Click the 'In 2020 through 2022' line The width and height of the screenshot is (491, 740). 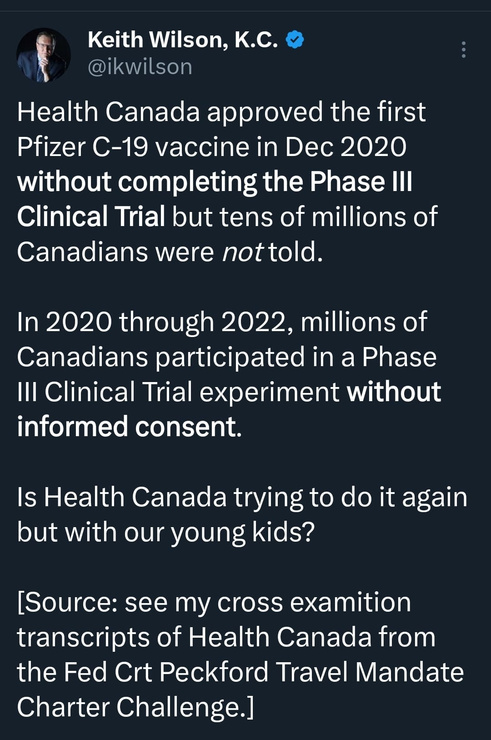158,322
